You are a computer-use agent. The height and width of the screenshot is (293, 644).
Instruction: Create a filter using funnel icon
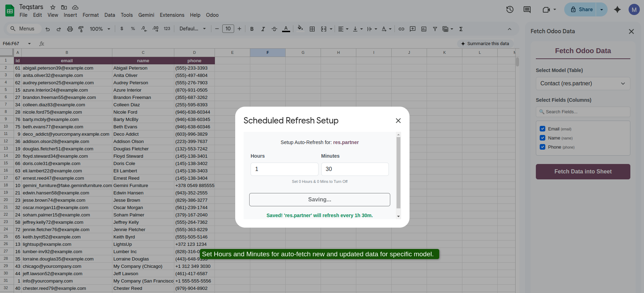pos(435,29)
